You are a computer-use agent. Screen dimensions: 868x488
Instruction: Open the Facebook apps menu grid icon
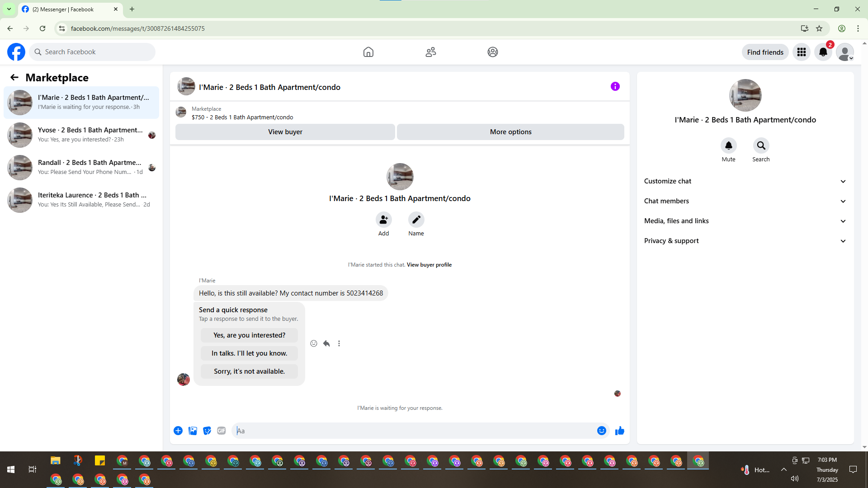click(801, 52)
